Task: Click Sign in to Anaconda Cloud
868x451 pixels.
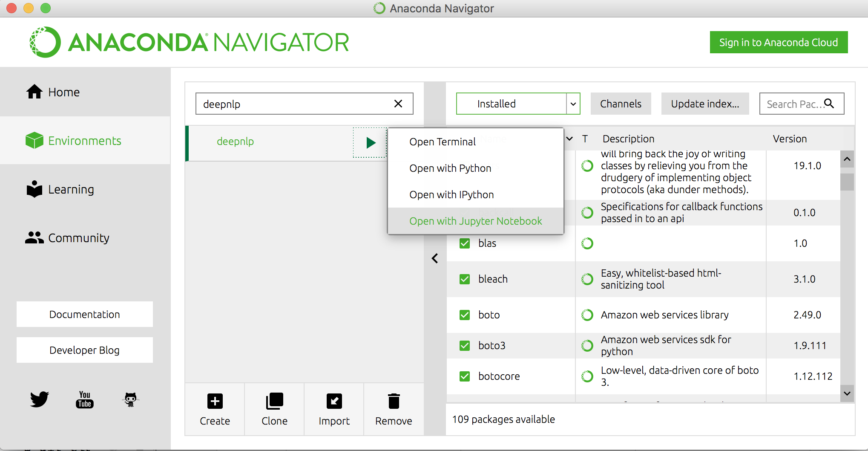Action: [779, 42]
